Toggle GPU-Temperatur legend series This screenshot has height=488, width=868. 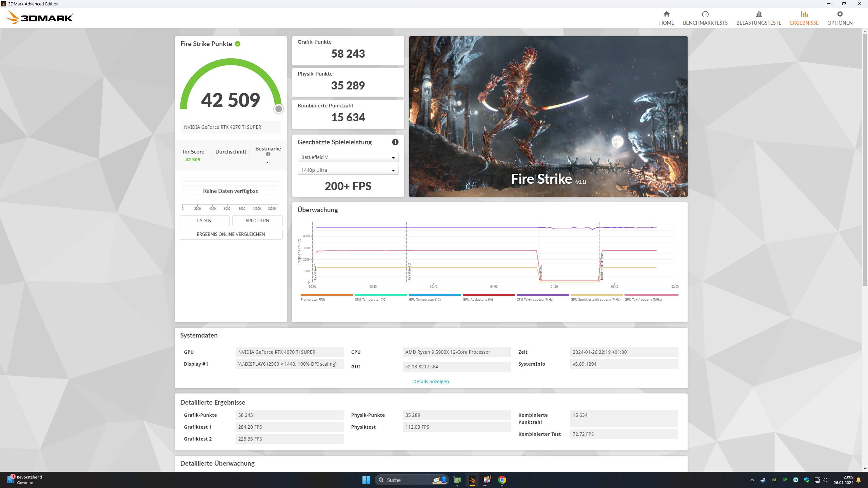[425, 300]
